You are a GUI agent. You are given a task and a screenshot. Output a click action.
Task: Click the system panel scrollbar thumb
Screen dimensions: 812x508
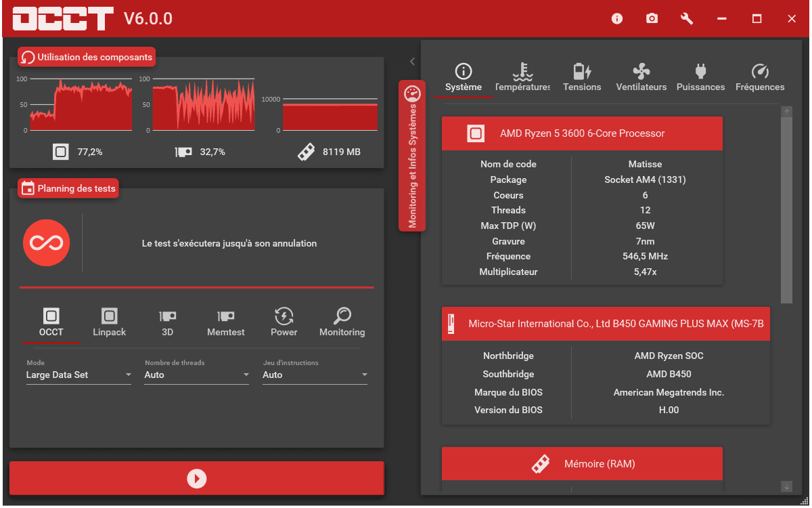(x=786, y=210)
